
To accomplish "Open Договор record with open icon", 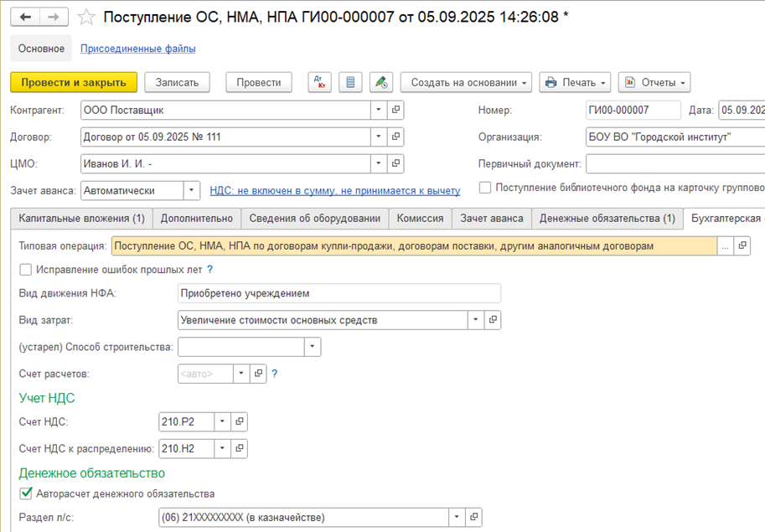I will point(395,137).
